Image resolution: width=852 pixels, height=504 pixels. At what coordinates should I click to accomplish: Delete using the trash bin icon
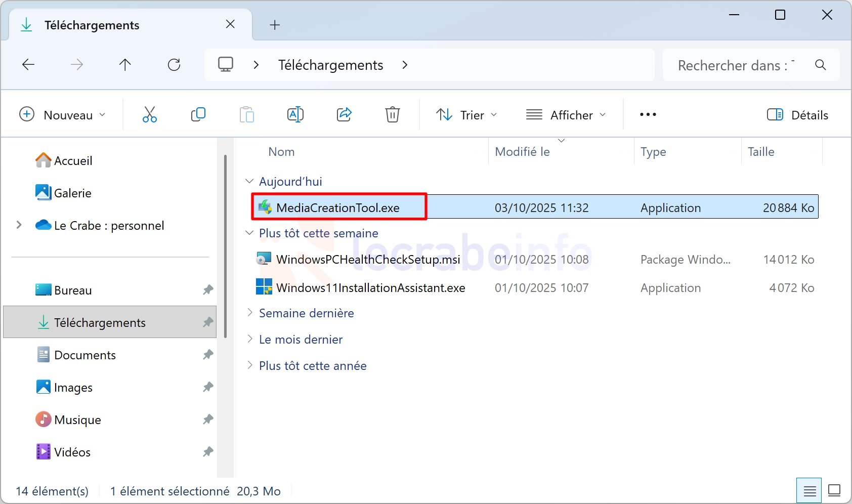pyautogui.click(x=393, y=115)
